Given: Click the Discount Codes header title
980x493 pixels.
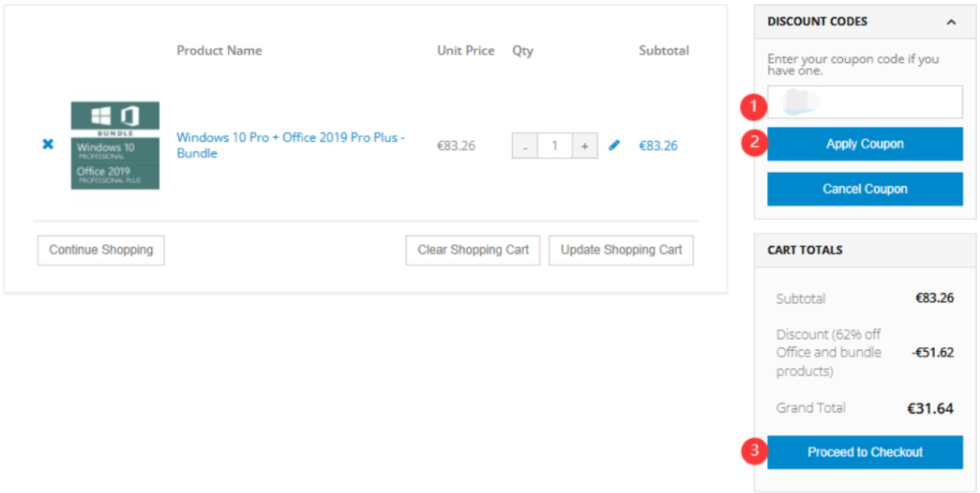Looking at the screenshot, I should click(817, 22).
